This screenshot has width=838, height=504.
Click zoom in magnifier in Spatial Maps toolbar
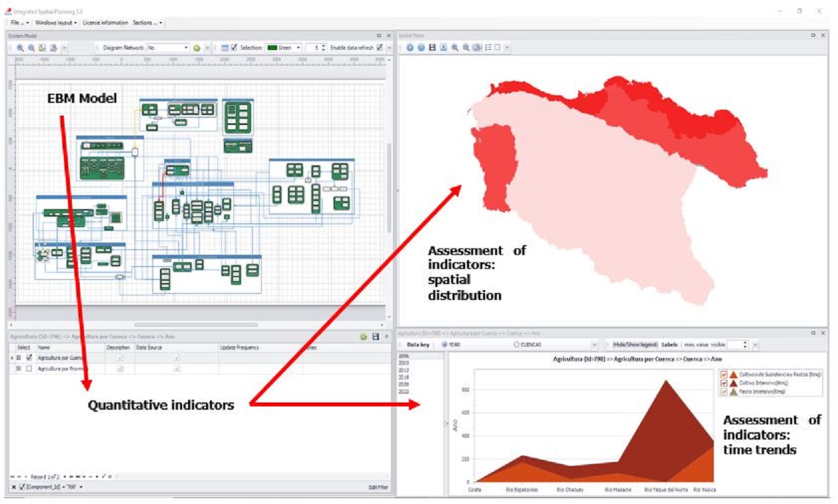click(455, 48)
